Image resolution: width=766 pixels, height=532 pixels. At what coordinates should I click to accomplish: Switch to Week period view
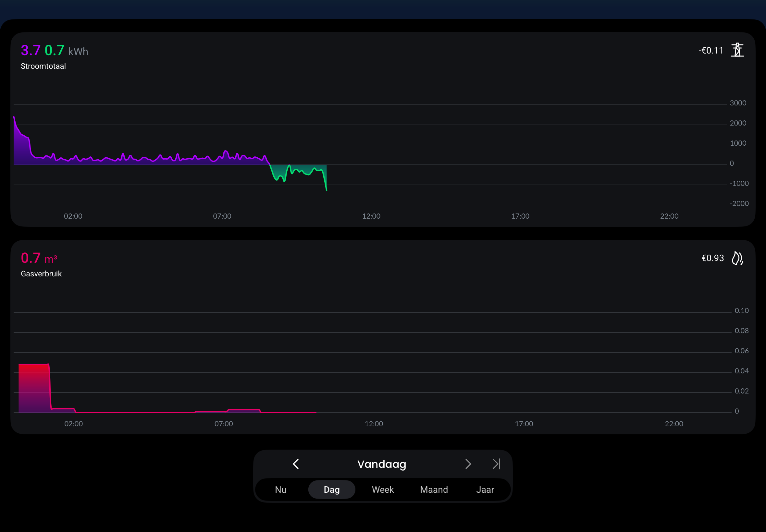(382, 489)
